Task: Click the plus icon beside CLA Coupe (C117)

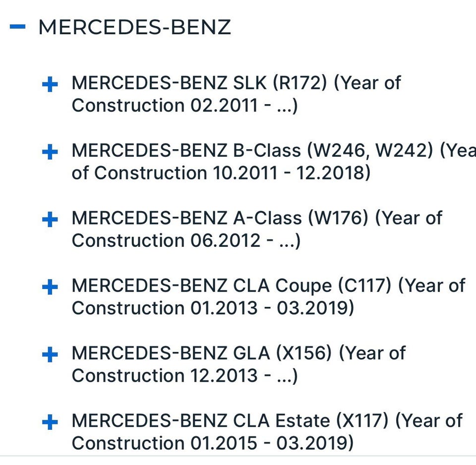Action: (x=50, y=287)
